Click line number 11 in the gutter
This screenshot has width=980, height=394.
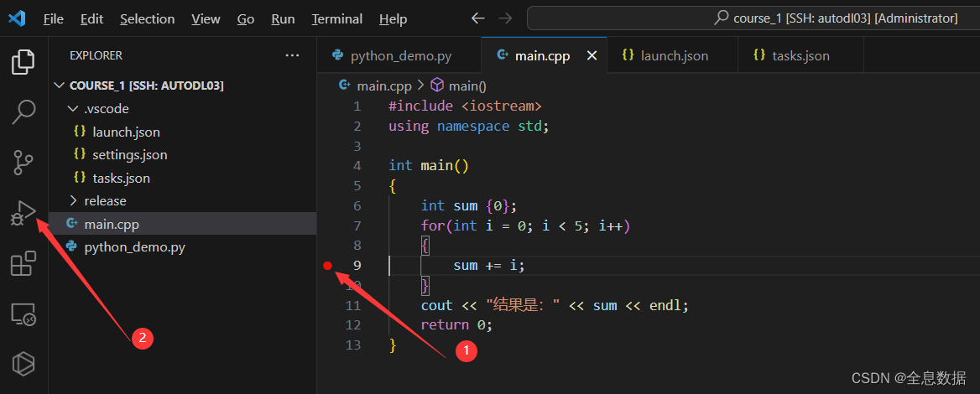click(354, 306)
